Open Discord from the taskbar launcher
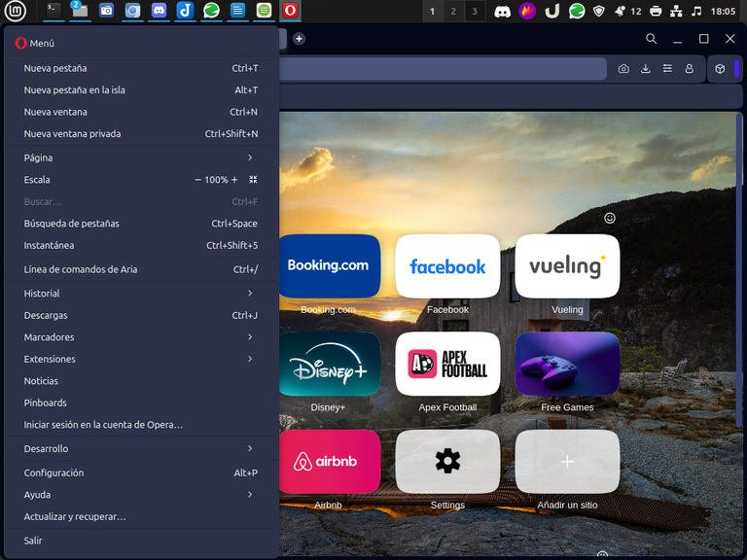 (x=159, y=11)
